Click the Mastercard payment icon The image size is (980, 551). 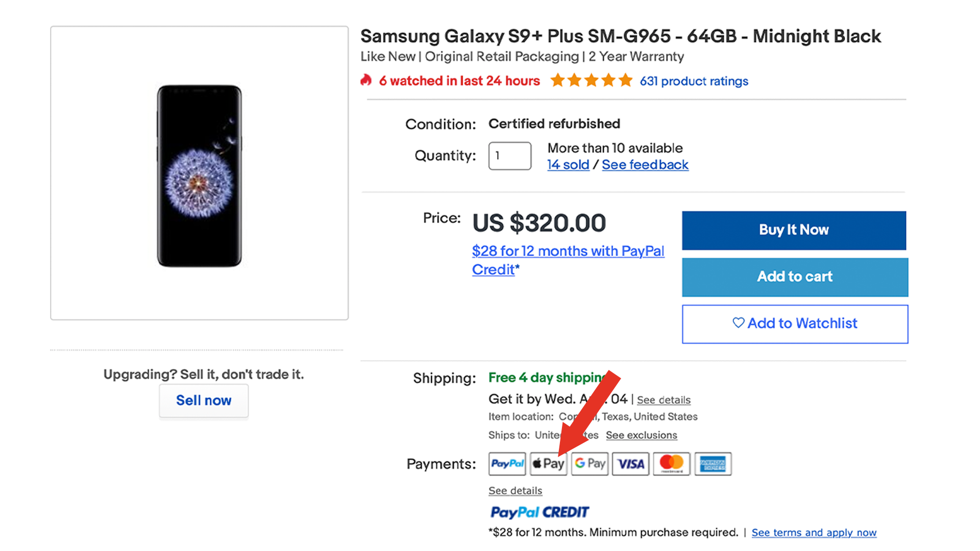click(671, 463)
